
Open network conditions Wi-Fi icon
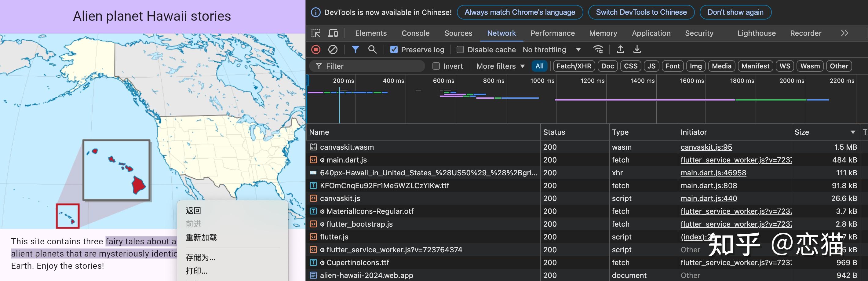coord(598,49)
